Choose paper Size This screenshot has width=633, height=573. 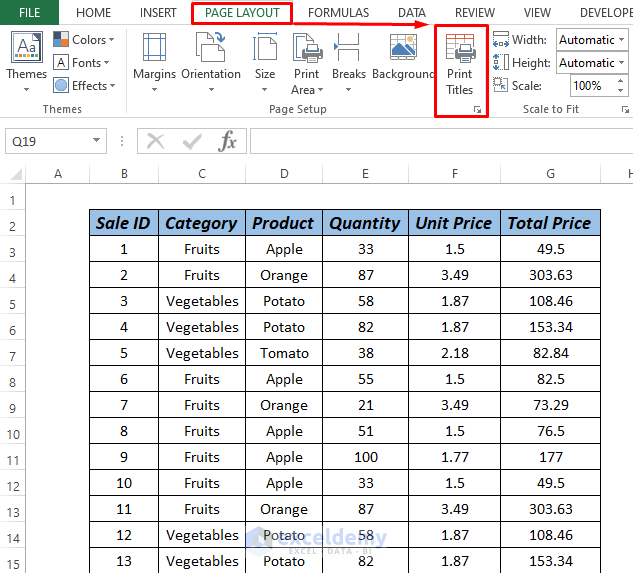click(265, 62)
